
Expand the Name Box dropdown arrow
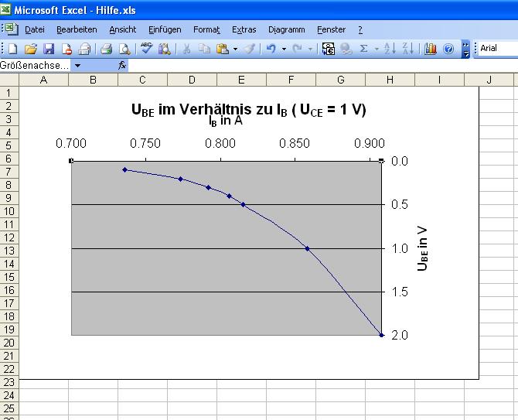[x=77, y=66]
